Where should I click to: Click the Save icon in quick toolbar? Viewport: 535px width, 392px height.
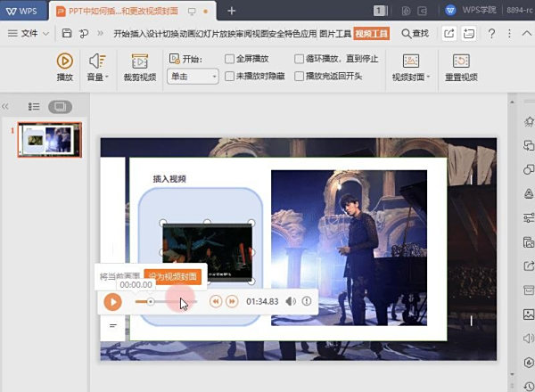pos(67,33)
